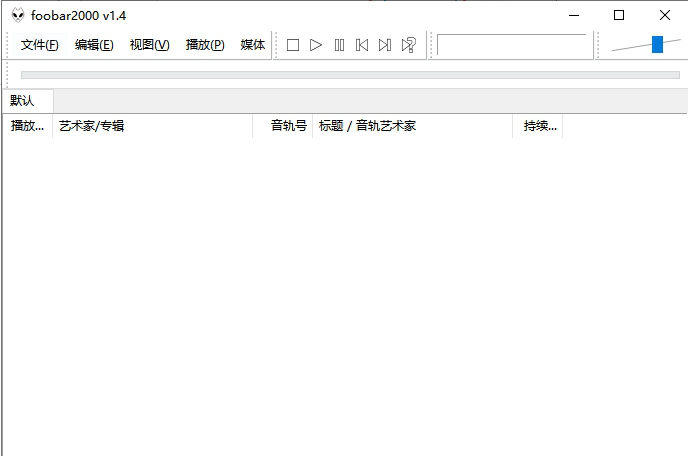The image size is (688, 474).
Task: Open the 文件(F) menu
Action: [39, 45]
